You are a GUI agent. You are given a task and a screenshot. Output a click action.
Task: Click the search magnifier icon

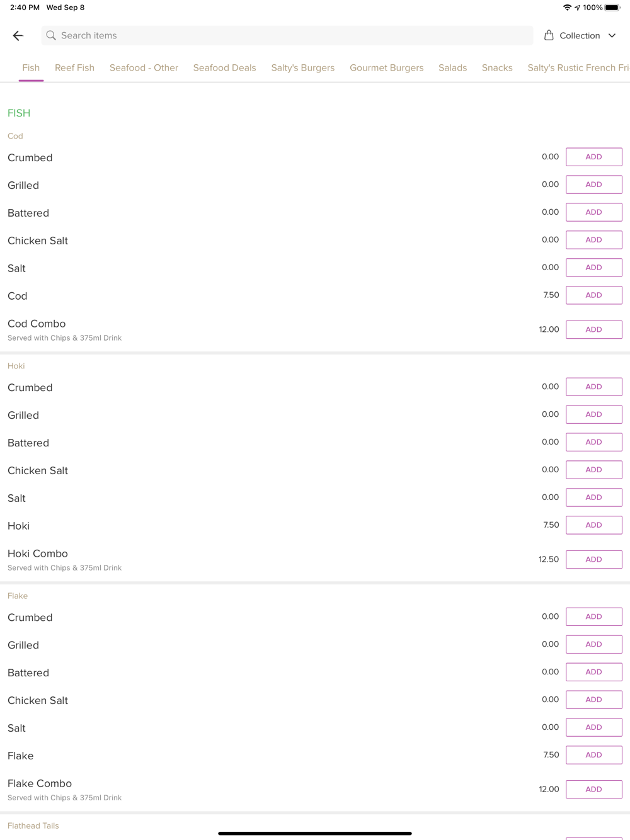pos(51,36)
